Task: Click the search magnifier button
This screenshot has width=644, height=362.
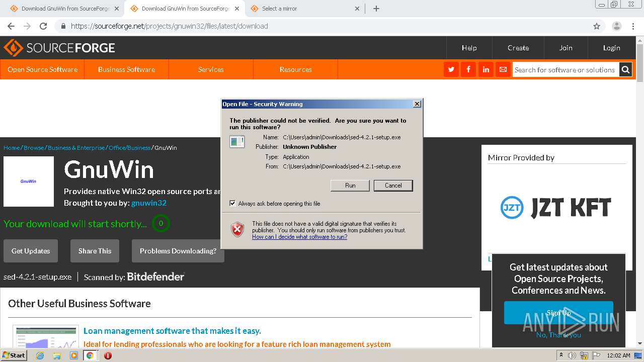Action: (625, 70)
